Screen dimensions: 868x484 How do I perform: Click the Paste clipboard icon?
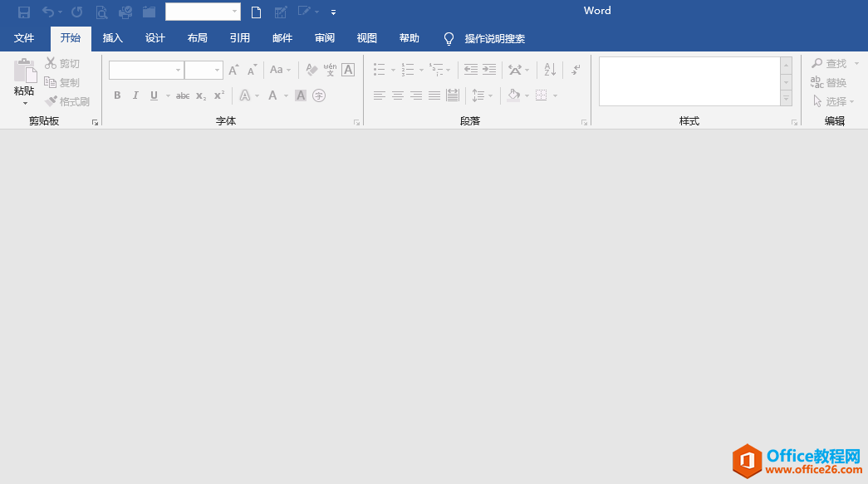[x=24, y=71]
